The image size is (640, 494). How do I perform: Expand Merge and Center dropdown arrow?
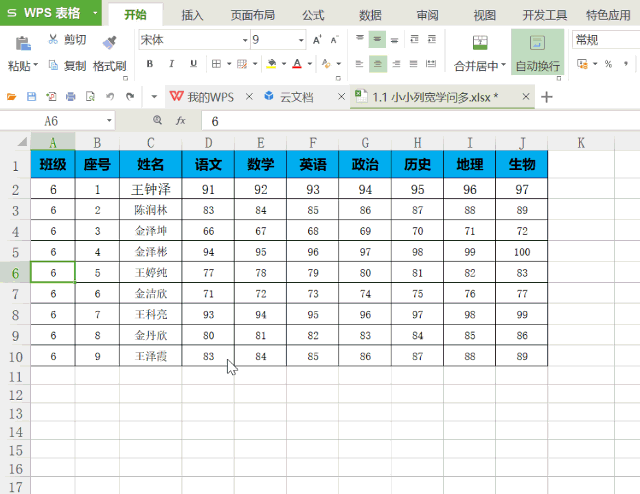[x=503, y=65]
